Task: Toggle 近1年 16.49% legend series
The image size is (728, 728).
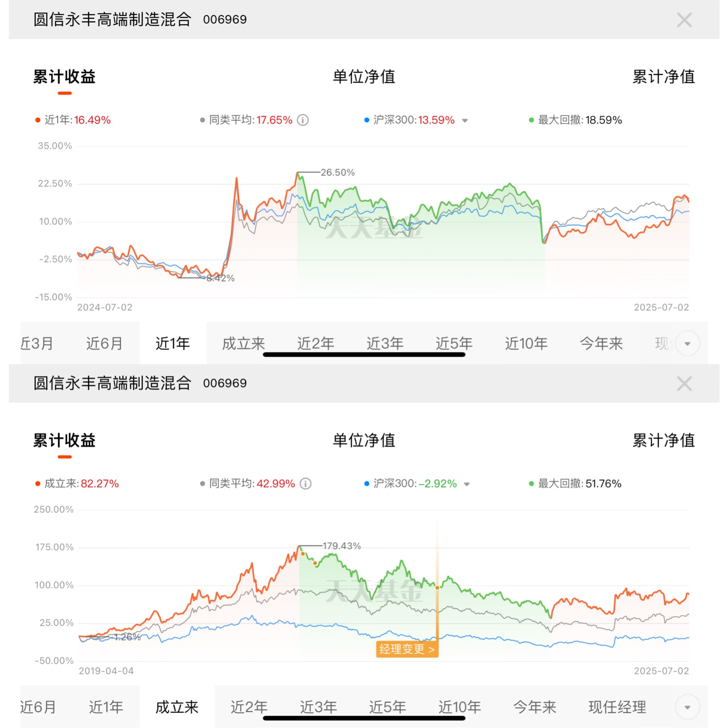Action: 73,120
